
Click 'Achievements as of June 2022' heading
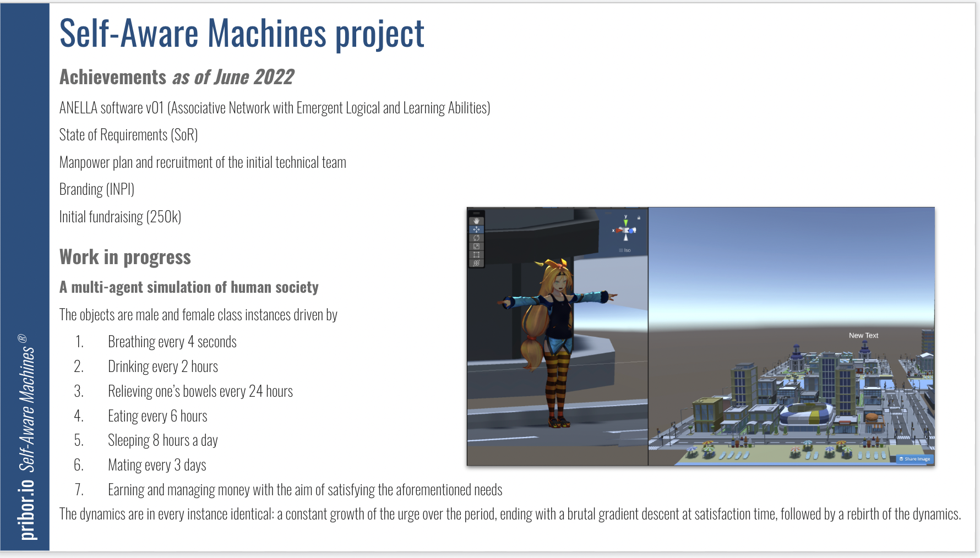coord(177,77)
